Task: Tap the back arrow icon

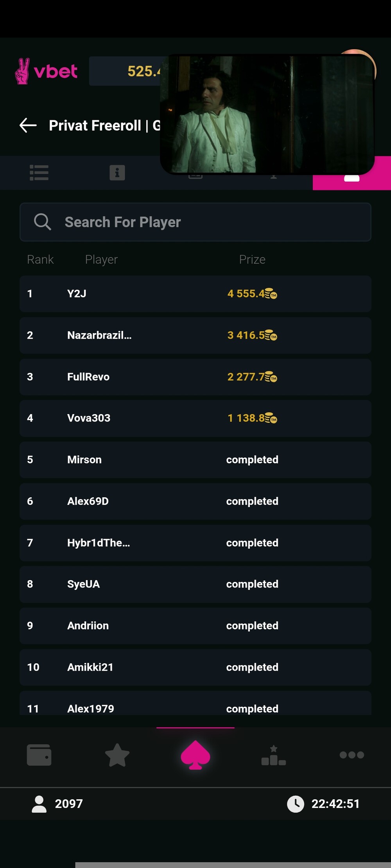Action: click(28, 125)
